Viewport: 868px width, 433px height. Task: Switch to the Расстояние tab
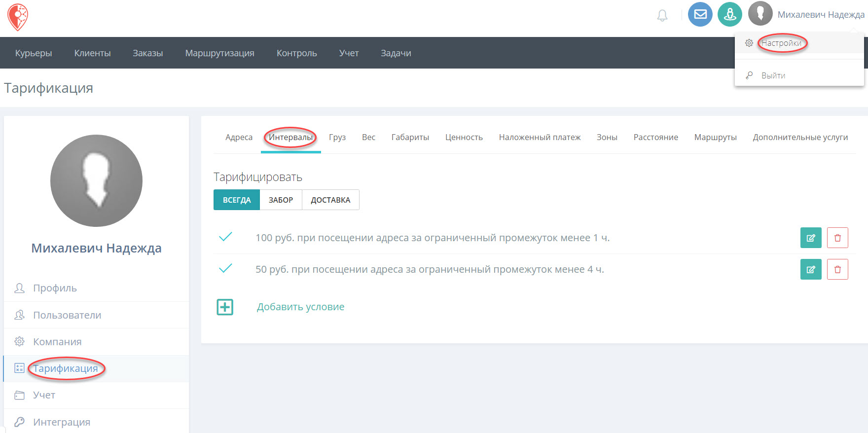(x=655, y=137)
